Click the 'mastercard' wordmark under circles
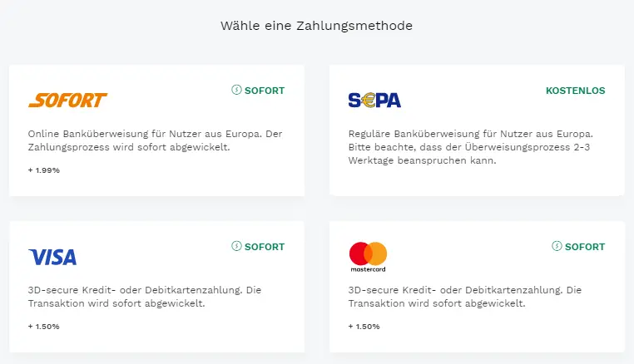The image size is (634, 364). [x=368, y=269]
